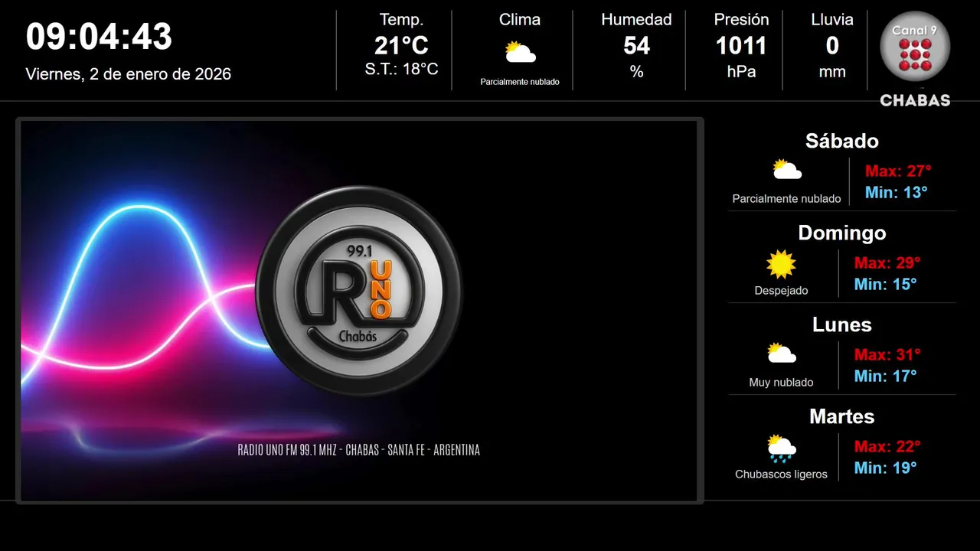Click the hPa unit text
Screen dimensions: 980x551
tap(741, 72)
